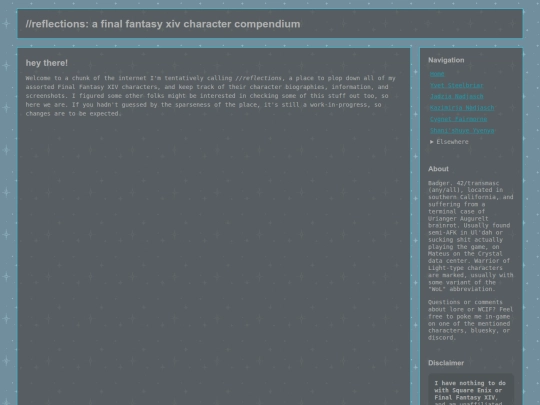This screenshot has height=405, width=540.
Task: Open the Home navigation link
Action: pyautogui.click(x=437, y=74)
